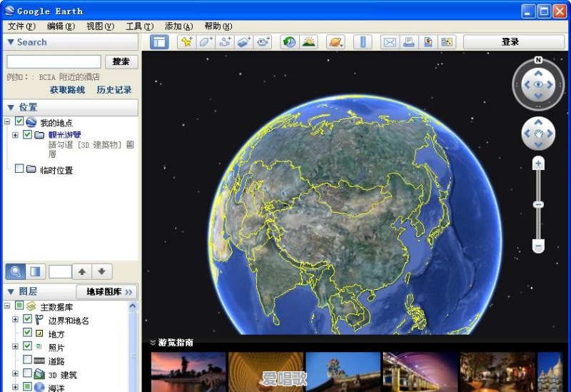Click the layers panel scroll-up arrow

[x=133, y=306]
